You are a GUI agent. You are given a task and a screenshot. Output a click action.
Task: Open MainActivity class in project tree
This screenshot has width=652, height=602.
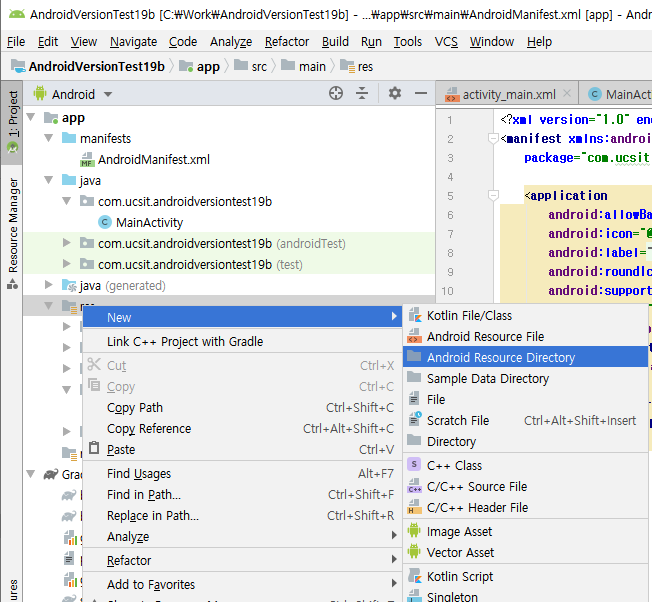[x=149, y=223]
